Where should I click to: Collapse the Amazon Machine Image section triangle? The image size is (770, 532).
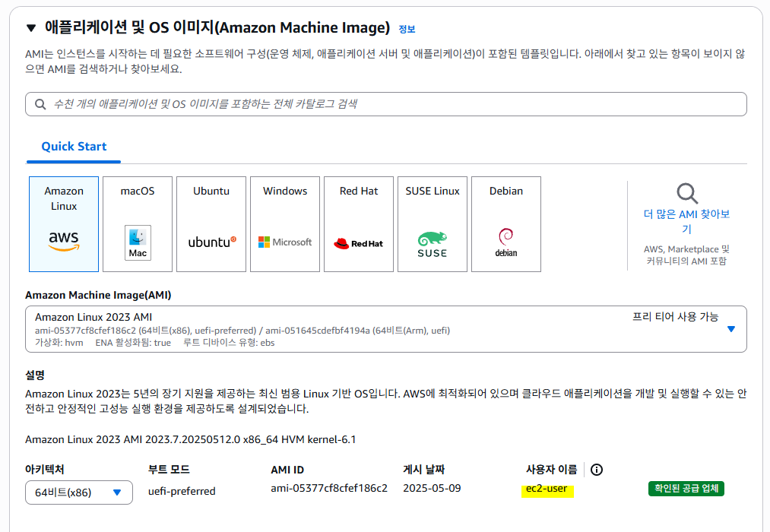tap(31, 28)
